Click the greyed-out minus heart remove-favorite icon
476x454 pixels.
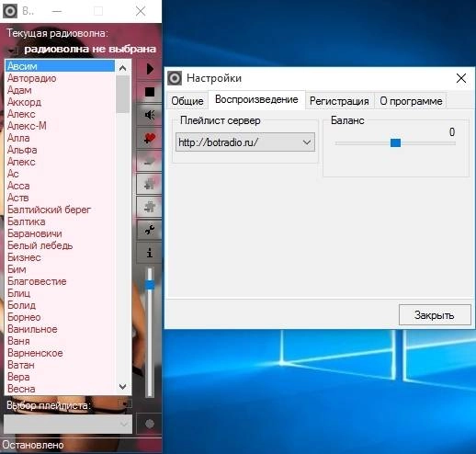150,161
